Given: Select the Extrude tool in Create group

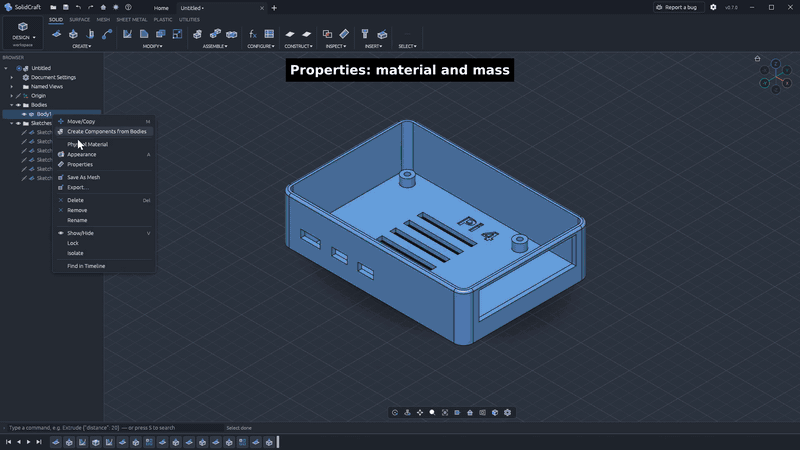Looking at the screenshot, I should pos(73,34).
